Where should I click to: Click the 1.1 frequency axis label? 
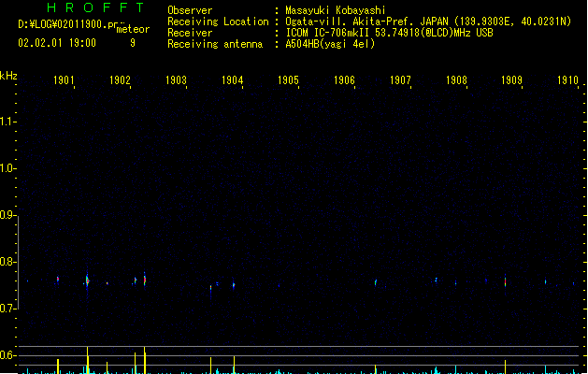point(7,122)
